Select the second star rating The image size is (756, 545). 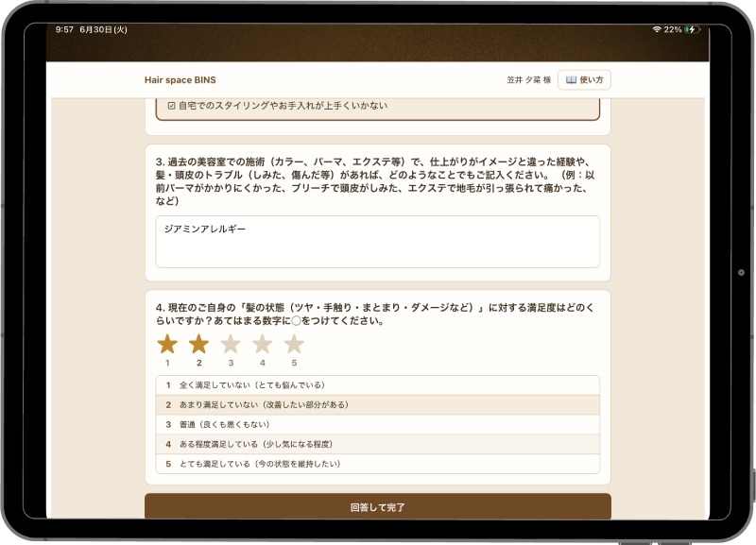pyautogui.click(x=198, y=344)
